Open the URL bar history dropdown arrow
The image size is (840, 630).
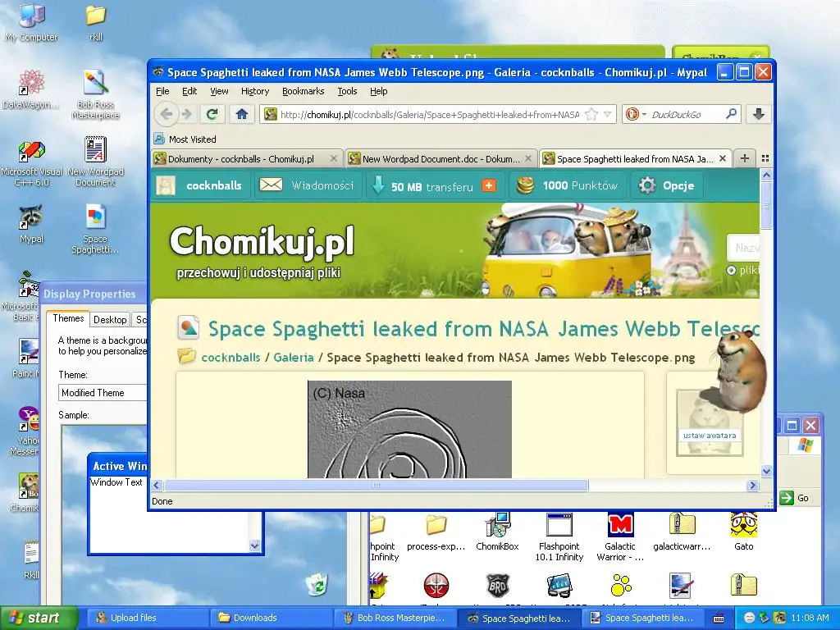tap(608, 114)
